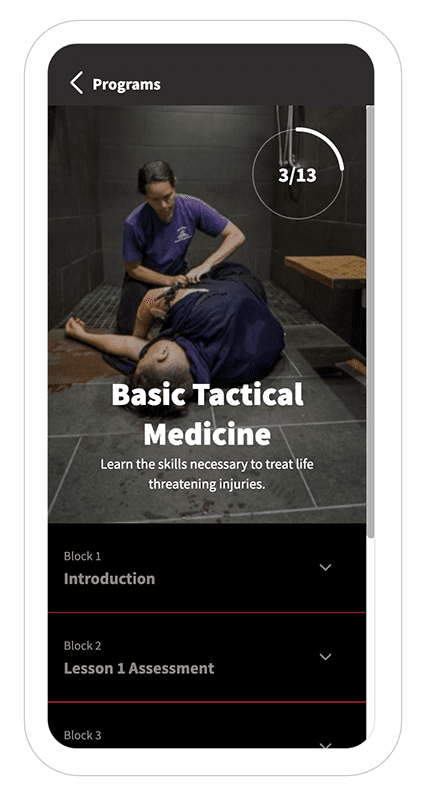Select the Lesson 1 Assessment title
This screenshot has width=426, height=800.
139,668
